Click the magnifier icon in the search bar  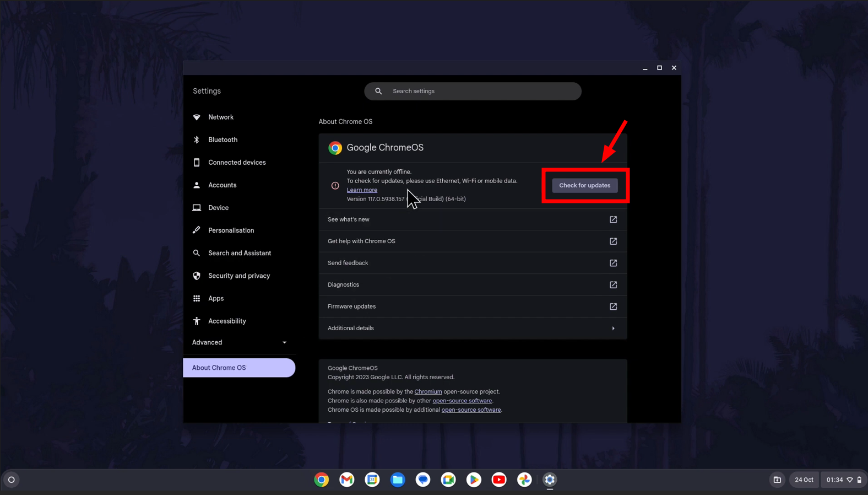pos(378,92)
